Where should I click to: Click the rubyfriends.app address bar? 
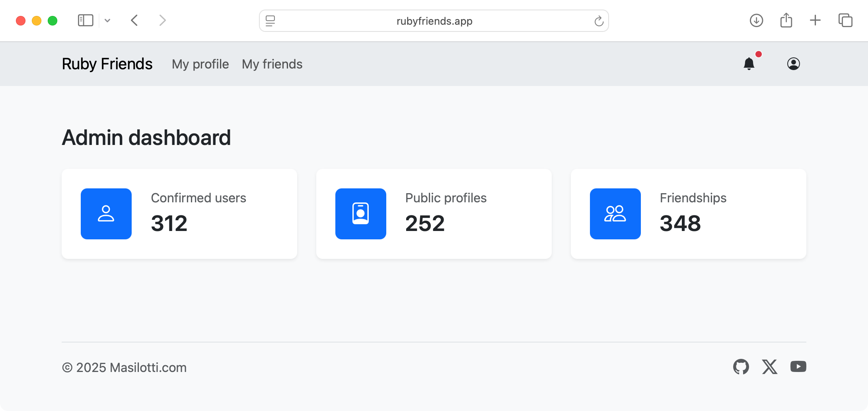434,21
